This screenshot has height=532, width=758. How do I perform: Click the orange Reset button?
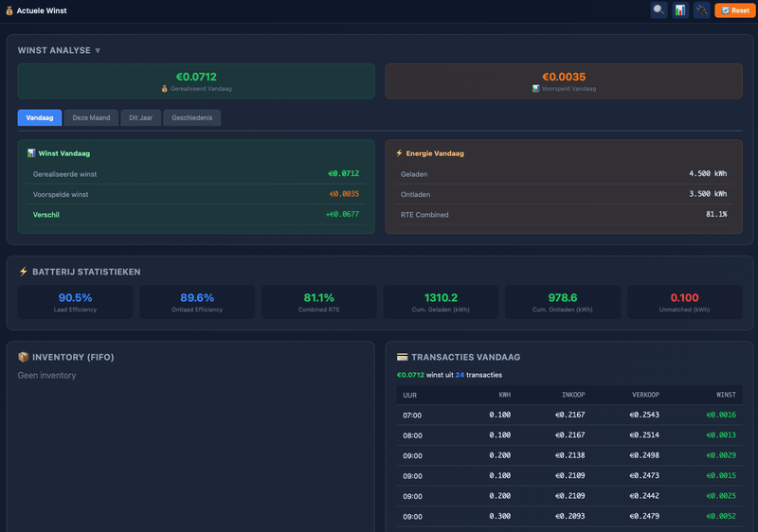(x=735, y=10)
